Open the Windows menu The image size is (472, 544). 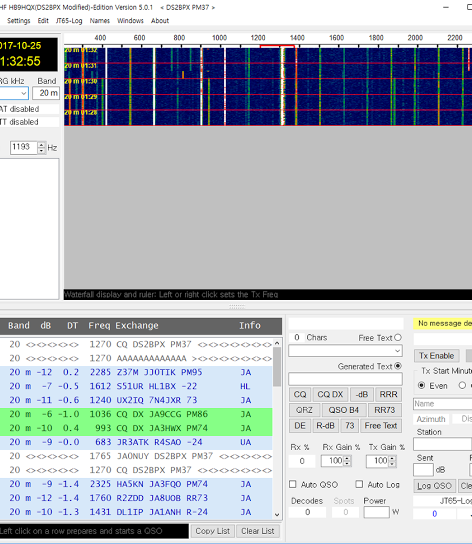point(130,21)
